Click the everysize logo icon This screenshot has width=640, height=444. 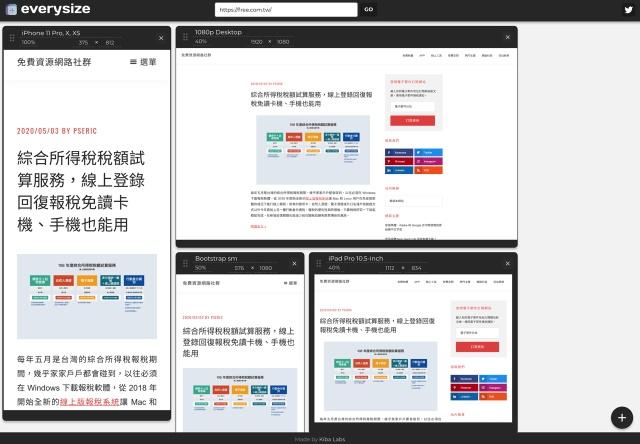[12, 9]
